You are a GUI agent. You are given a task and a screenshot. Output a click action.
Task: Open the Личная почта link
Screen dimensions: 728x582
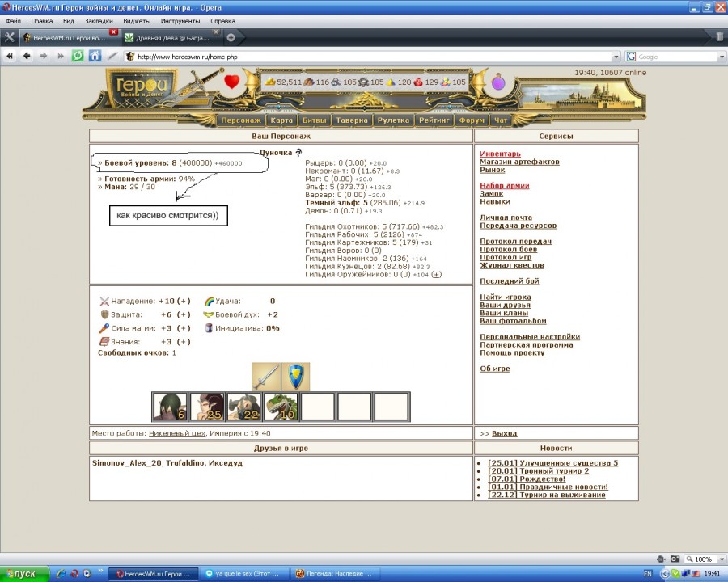click(506, 217)
